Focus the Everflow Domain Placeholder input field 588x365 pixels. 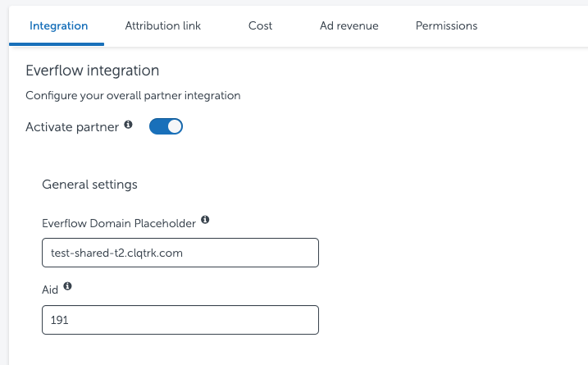pos(180,253)
